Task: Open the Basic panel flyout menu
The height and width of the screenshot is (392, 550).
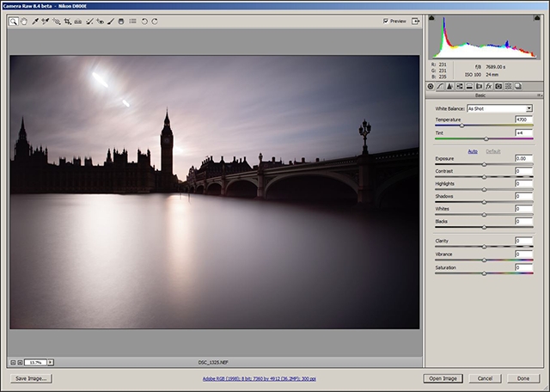Action: (x=538, y=95)
